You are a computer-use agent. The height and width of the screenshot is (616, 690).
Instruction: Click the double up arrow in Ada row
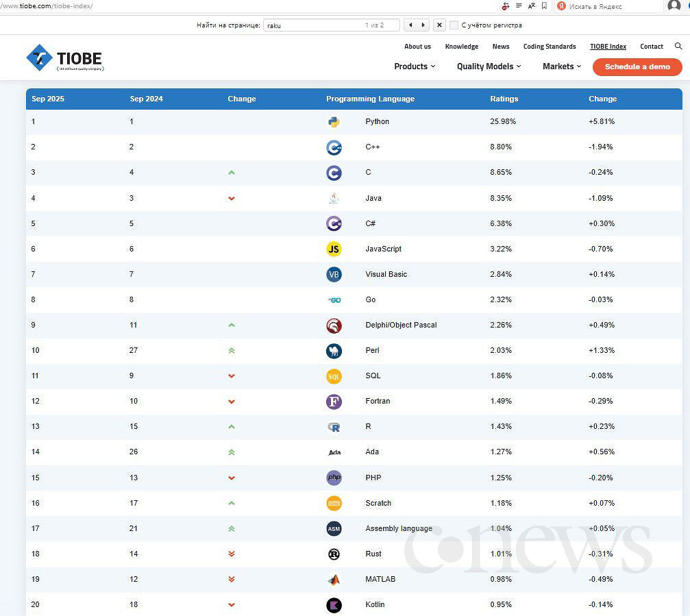232,452
